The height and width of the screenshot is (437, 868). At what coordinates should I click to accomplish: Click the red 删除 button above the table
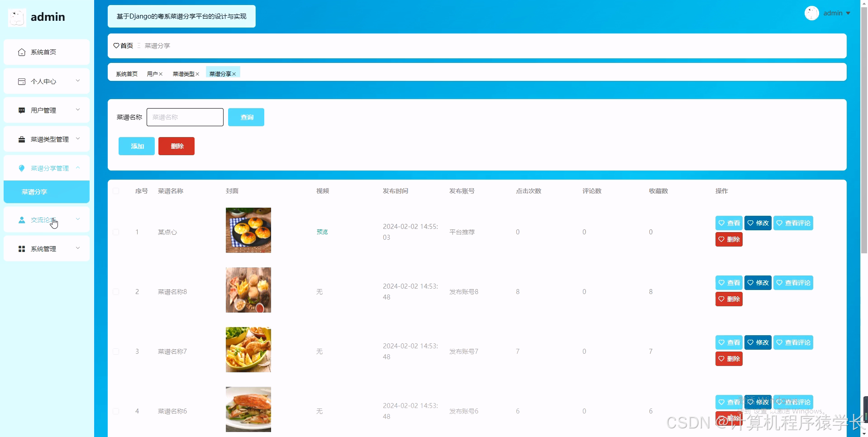[176, 146]
